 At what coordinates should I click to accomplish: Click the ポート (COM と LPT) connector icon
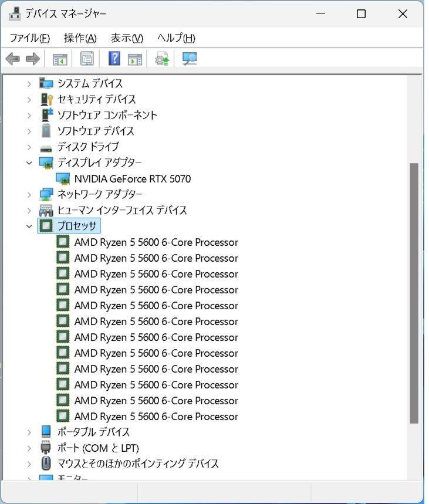(x=46, y=448)
